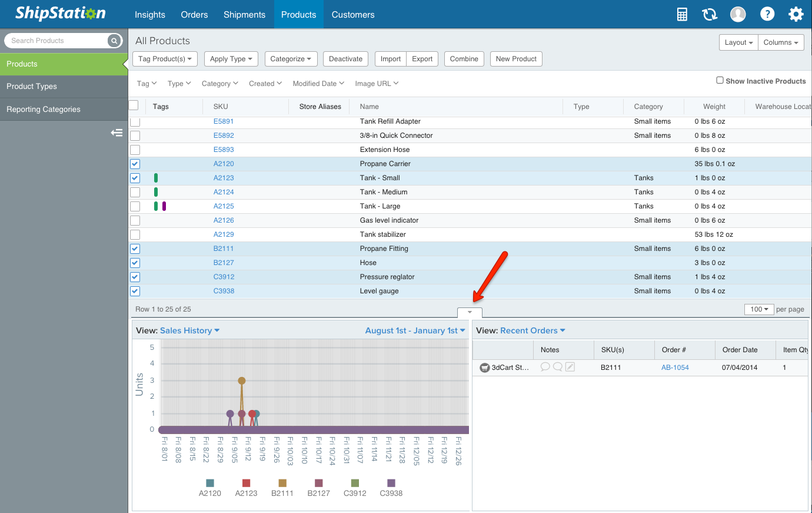Expand the Sales History view selector
This screenshot has height=513, width=812.
pos(189,330)
